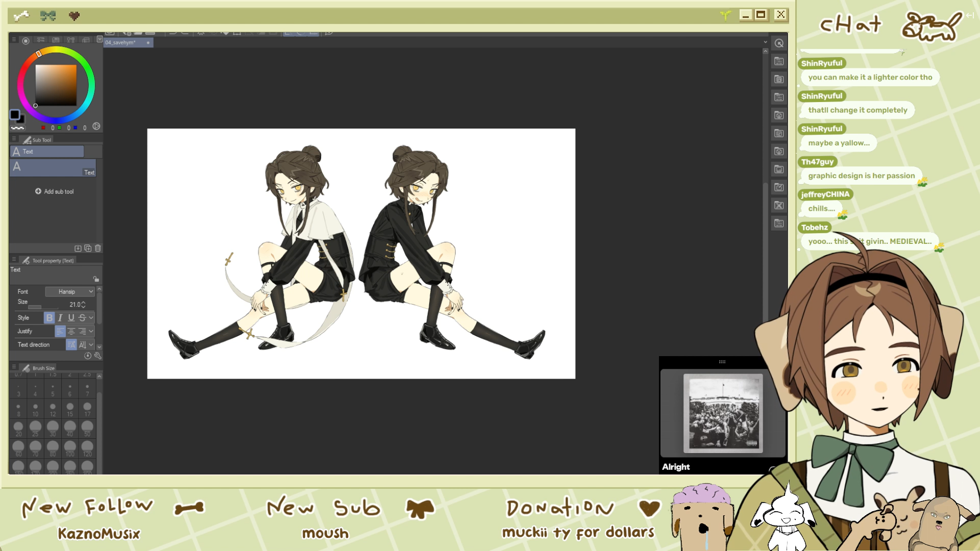Image resolution: width=980 pixels, height=551 pixels.
Task: Select the Text sub tool group tab
Action: (x=46, y=152)
